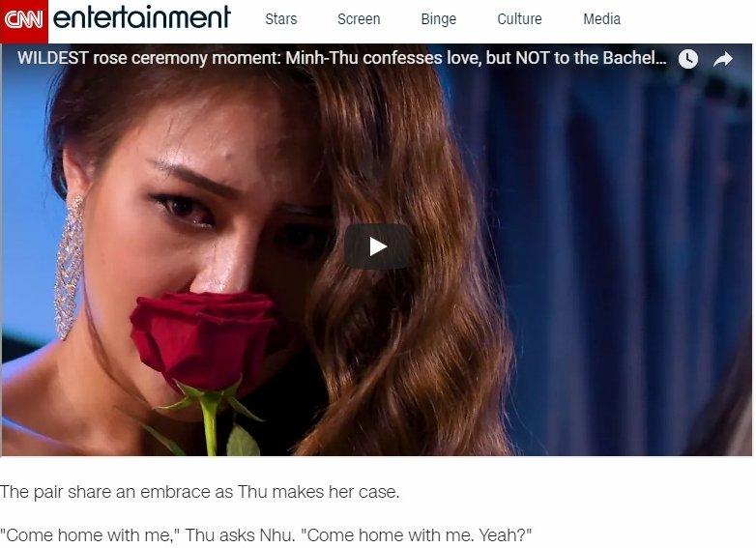The width and height of the screenshot is (756, 548).
Task: Add video to Watch Later clock icon
Action: point(688,59)
